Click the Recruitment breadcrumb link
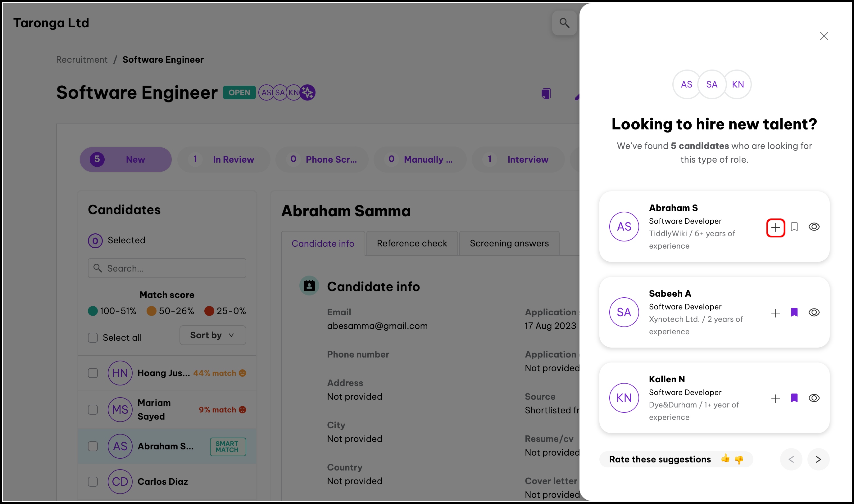The image size is (854, 504). click(x=82, y=60)
